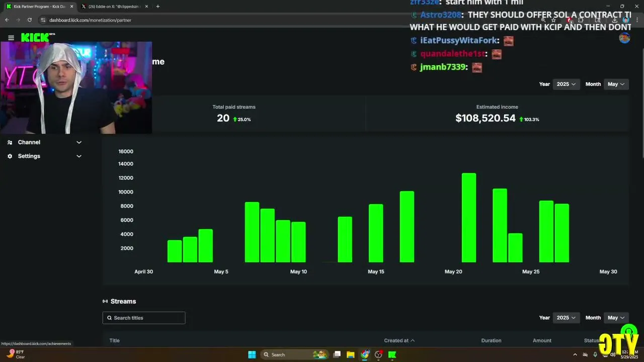Open Google Chrome from the taskbar
644x362 pixels.
coord(365,354)
